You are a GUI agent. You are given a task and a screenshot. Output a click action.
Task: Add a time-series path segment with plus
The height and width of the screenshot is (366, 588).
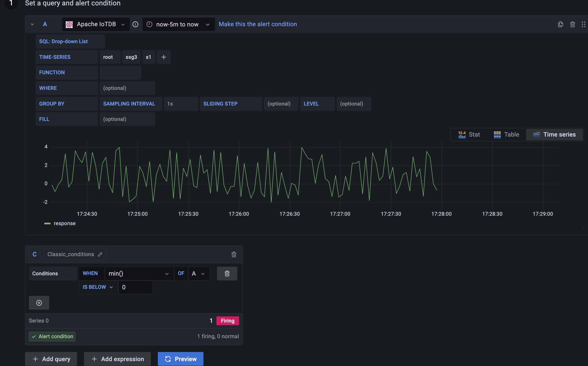pyautogui.click(x=163, y=57)
